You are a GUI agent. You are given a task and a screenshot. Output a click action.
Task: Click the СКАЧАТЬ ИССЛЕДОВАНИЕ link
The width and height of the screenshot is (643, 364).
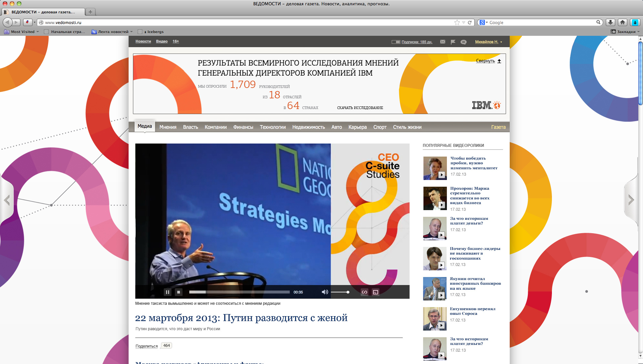360,108
